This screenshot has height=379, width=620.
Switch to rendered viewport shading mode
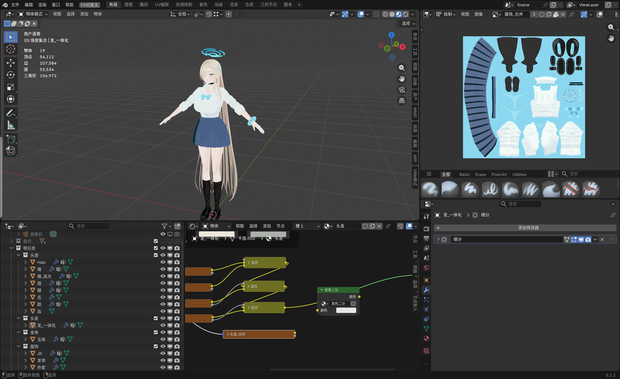(x=406, y=14)
